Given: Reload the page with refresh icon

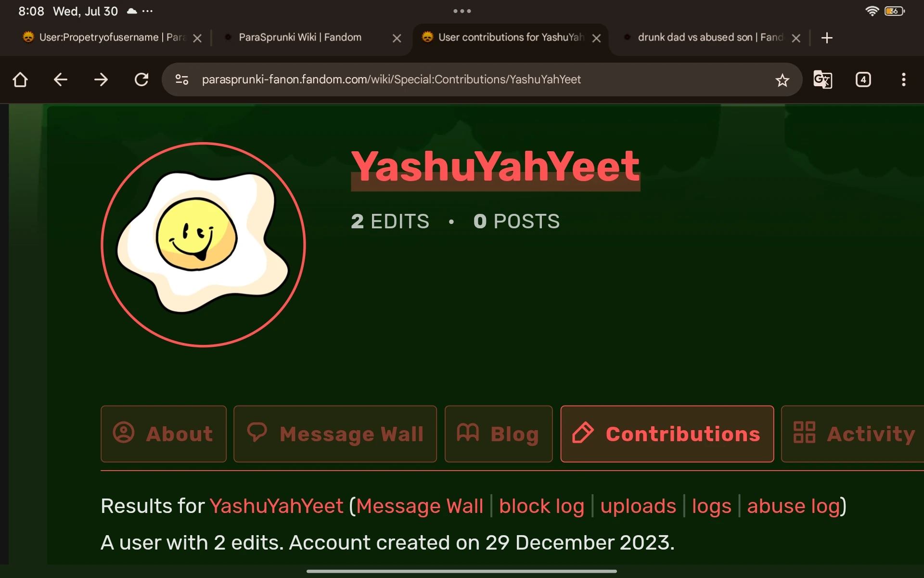Looking at the screenshot, I should [x=141, y=79].
